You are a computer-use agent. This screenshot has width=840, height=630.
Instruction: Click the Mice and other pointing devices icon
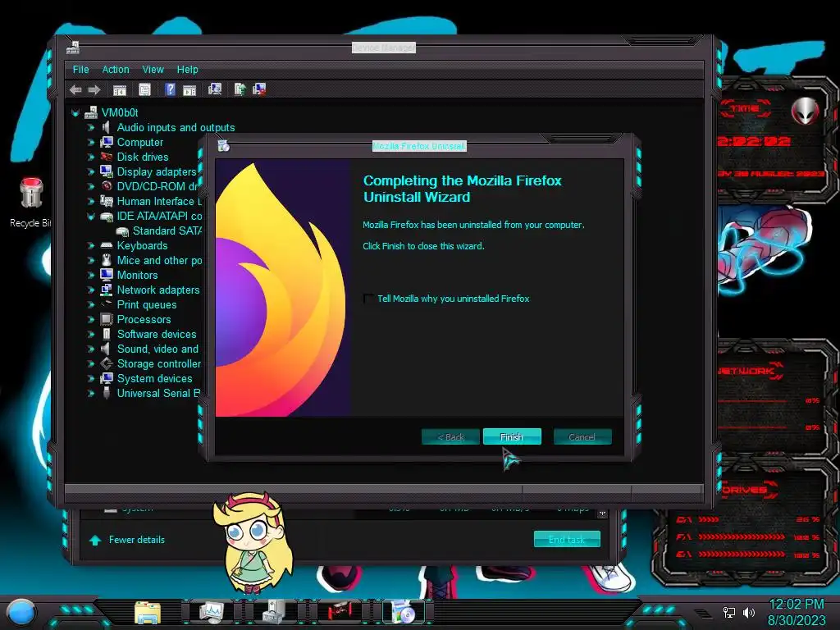point(107,260)
